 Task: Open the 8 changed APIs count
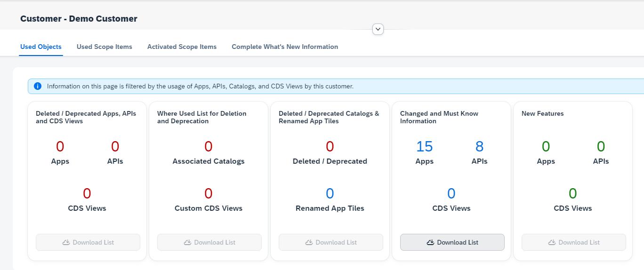click(x=479, y=147)
